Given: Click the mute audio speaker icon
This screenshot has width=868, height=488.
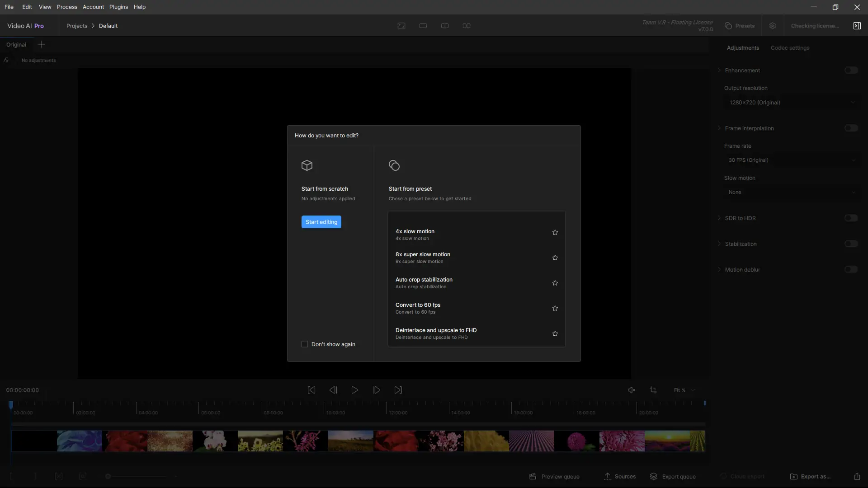Looking at the screenshot, I should 631,390.
